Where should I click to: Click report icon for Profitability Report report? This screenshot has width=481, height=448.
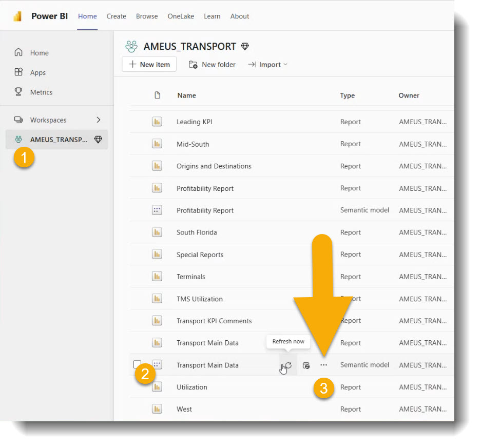(x=157, y=188)
